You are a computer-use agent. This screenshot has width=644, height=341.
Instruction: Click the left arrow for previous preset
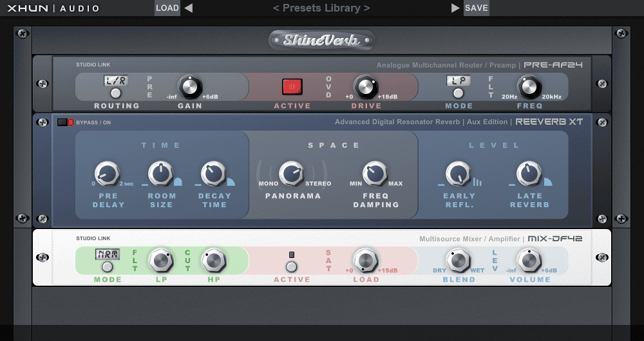point(188,8)
